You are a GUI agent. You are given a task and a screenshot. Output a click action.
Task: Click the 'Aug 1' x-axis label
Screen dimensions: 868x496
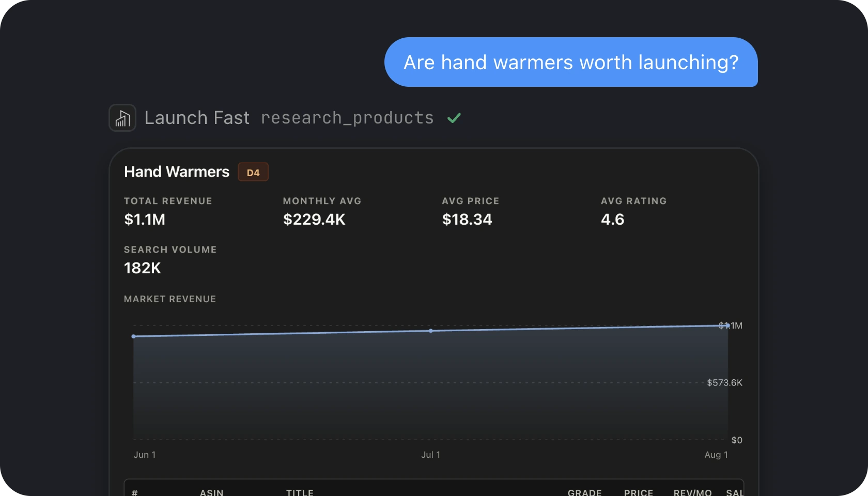[716, 455]
